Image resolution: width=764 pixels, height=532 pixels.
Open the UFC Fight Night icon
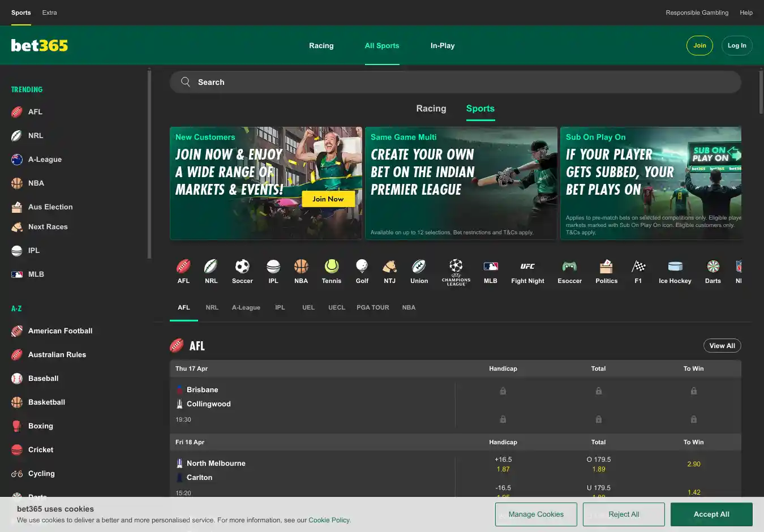coord(527,267)
